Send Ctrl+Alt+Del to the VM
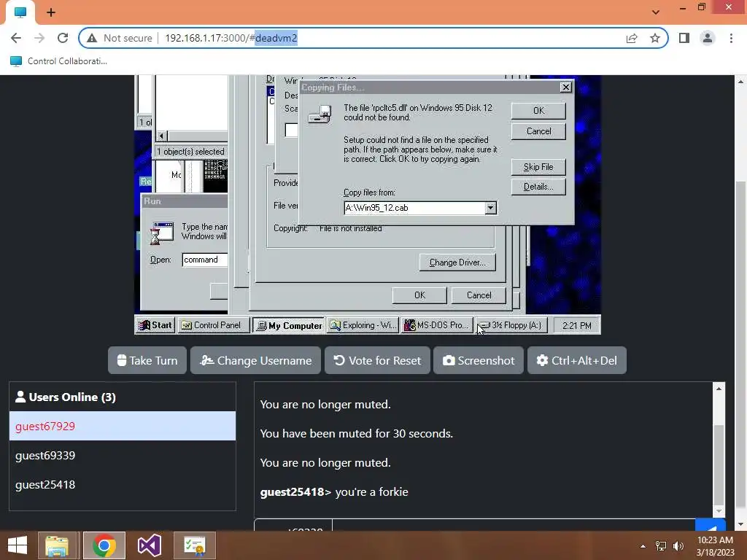Viewport: 747px width, 560px height. point(577,360)
